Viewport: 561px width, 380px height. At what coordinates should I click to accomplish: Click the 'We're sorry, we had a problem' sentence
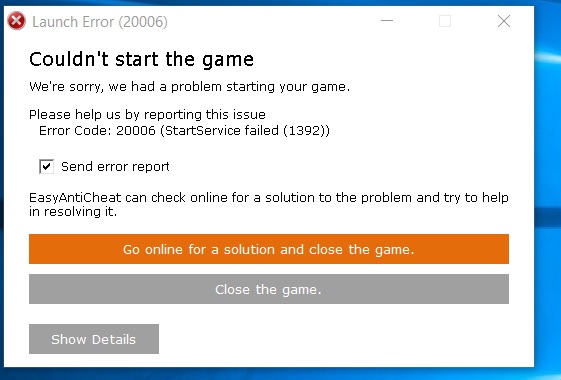tap(190, 87)
